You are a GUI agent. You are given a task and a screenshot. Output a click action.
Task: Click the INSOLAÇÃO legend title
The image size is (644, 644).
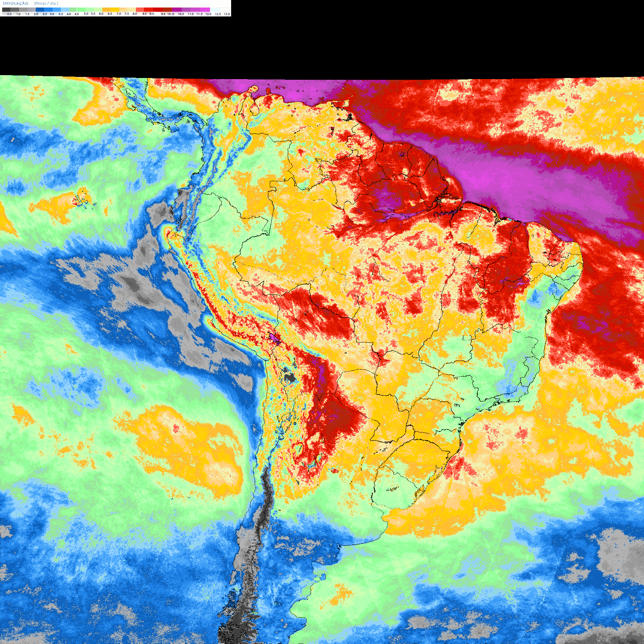16,3
